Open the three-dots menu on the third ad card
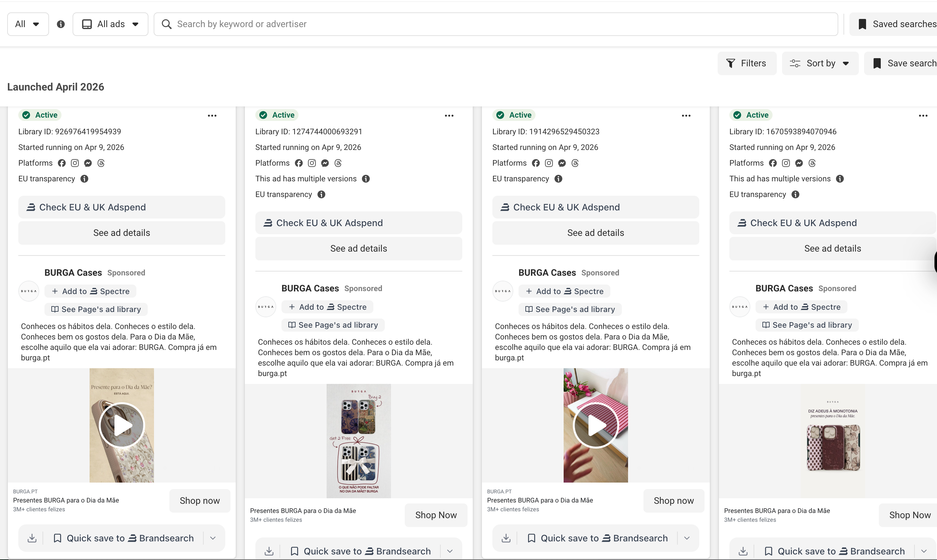The image size is (937, 560). (x=686, y=115)
